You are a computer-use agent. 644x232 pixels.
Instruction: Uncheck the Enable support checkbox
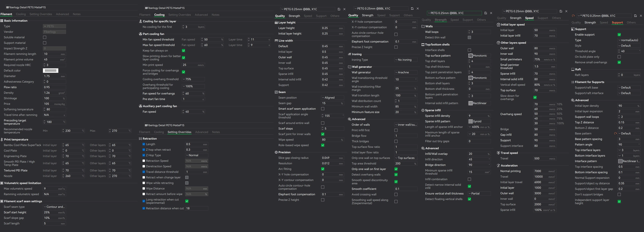tap(619, 35)
